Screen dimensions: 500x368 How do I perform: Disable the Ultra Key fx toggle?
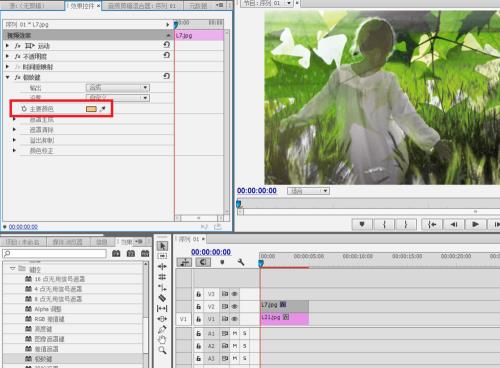(x=18, y=77)
